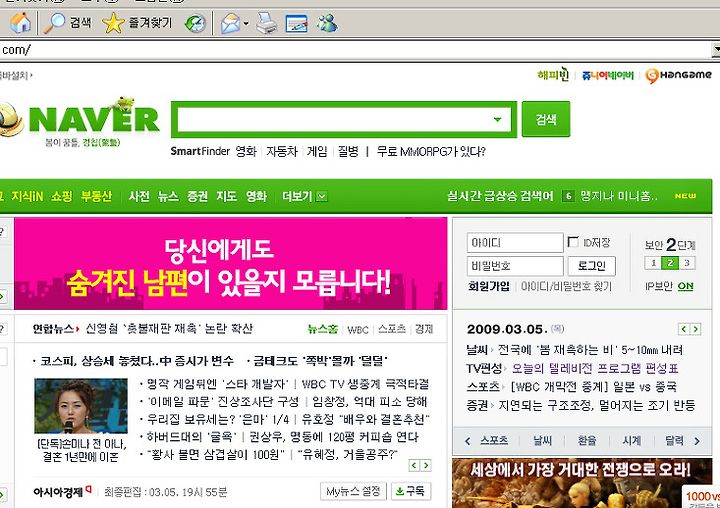Open the 무료 MMORPG가 있다? promo link

[431, 151]
